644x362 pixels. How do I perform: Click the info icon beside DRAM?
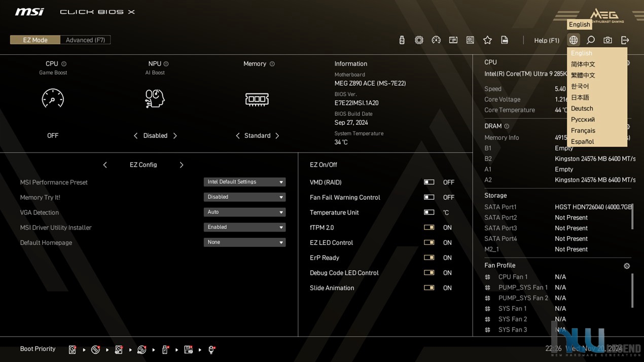pyautogui.click(x=507, y=126)
